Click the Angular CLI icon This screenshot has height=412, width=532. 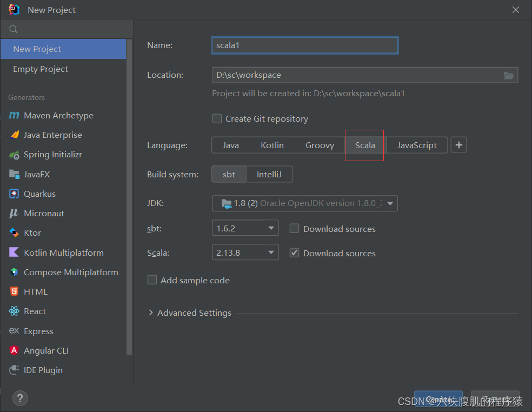click(x=14, y=350)
